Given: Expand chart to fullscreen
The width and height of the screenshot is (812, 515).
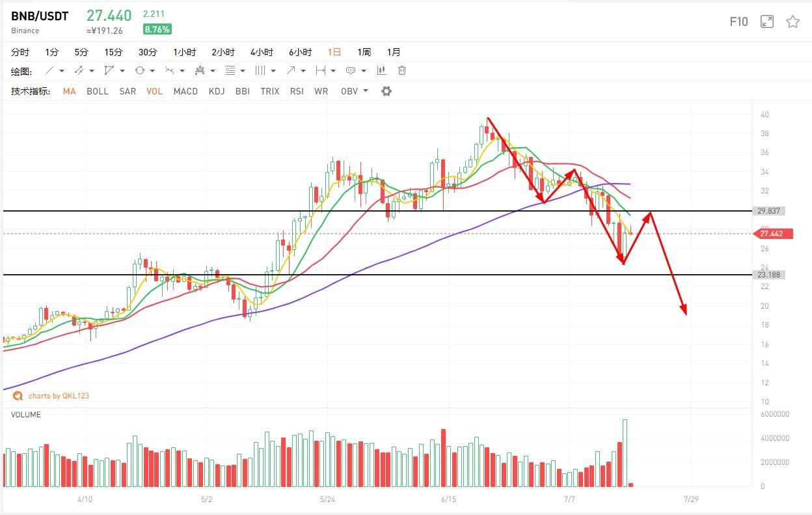Looking at the screenshot, I should (767, 21).
